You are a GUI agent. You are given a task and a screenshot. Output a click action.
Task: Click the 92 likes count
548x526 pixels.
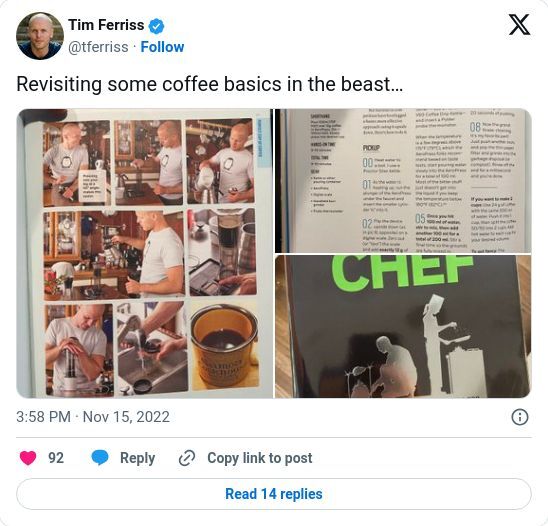tap(56, 458)
